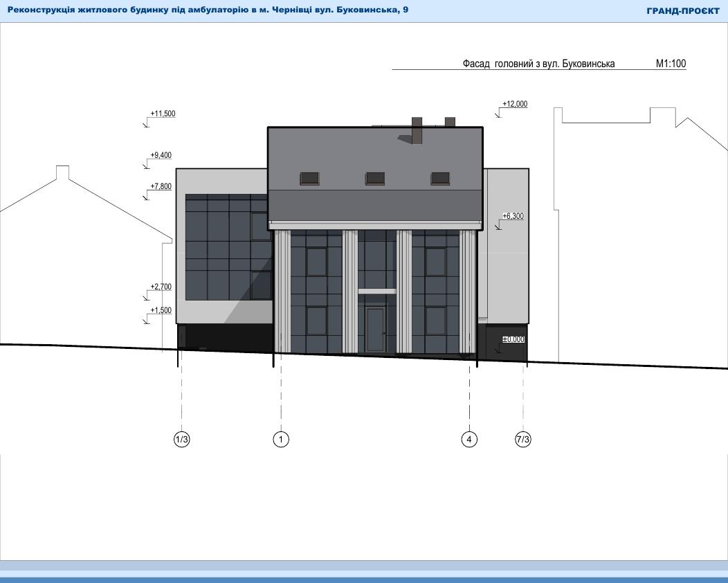This screenshot has height=583, width=728.
Task: Click the main entrance door
Action: pyautogui.click(x=376, y=330)
